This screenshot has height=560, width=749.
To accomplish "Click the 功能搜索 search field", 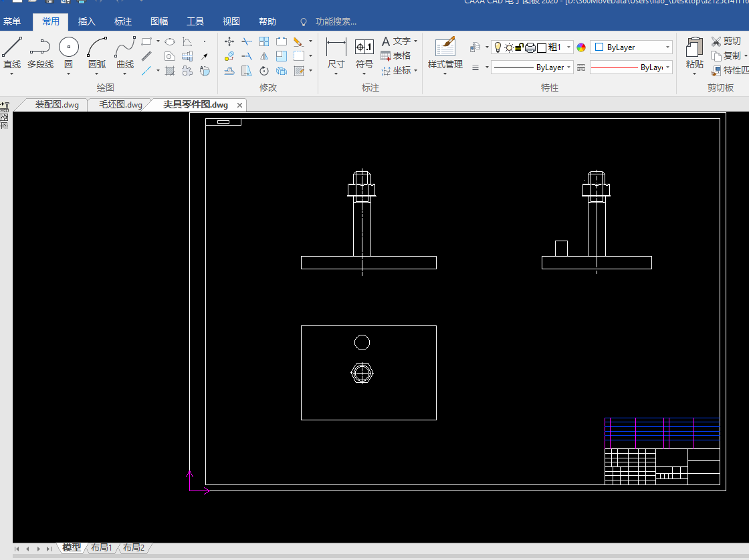I will tap(336, 21).
